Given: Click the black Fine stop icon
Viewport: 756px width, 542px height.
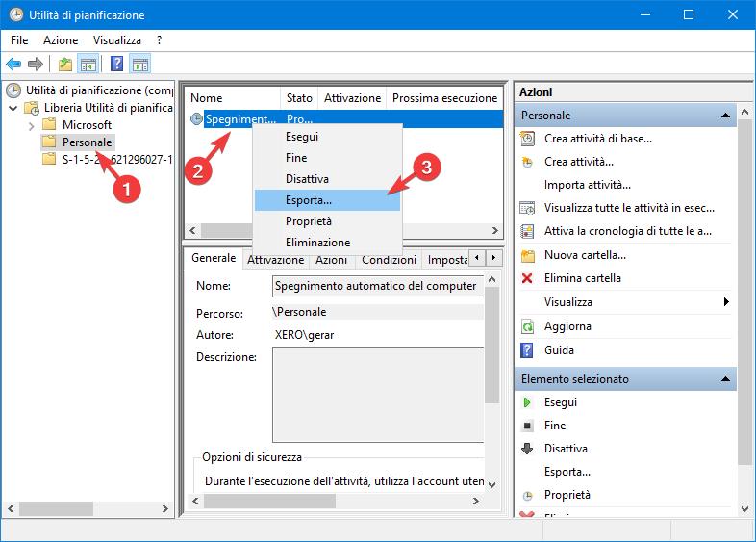Looking at the screenshot, I should point(527,426).
